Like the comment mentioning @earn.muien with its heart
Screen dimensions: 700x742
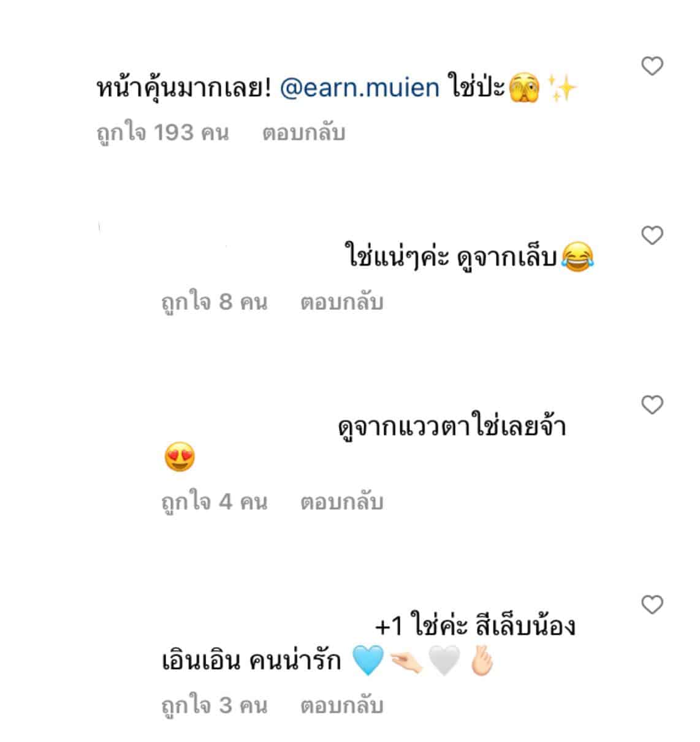(x=652, y=66)
